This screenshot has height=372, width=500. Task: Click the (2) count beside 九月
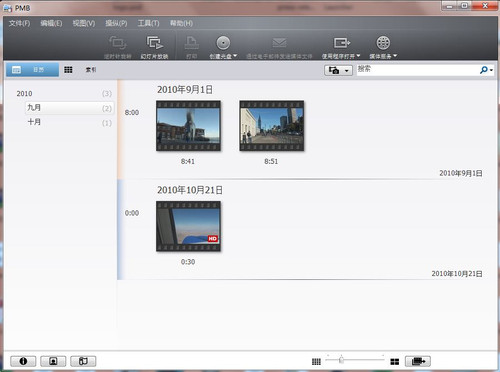coord(107,108)
